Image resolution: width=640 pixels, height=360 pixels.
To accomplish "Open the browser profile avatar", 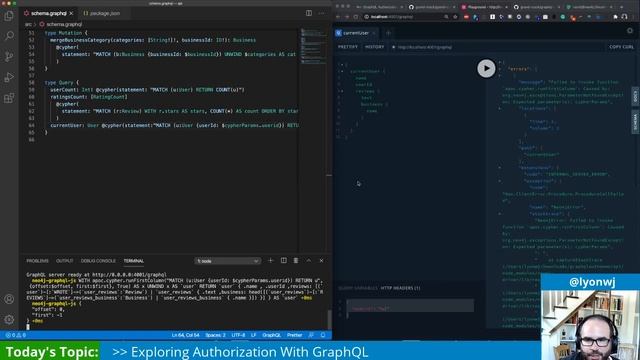I will [624, 17].
